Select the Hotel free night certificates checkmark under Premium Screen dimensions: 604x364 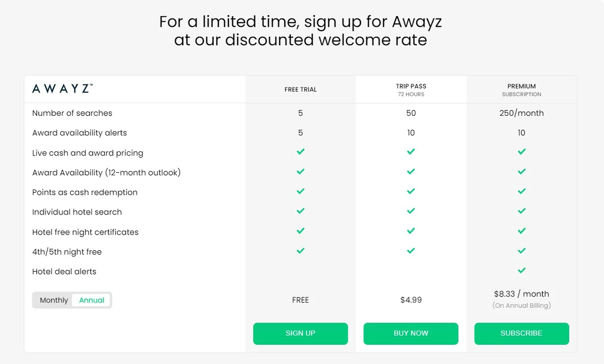pos(521,231)
